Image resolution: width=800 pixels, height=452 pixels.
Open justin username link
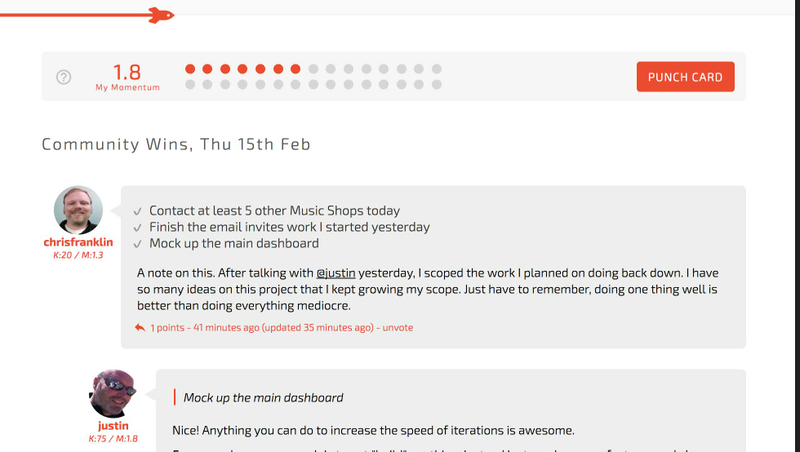113,425
